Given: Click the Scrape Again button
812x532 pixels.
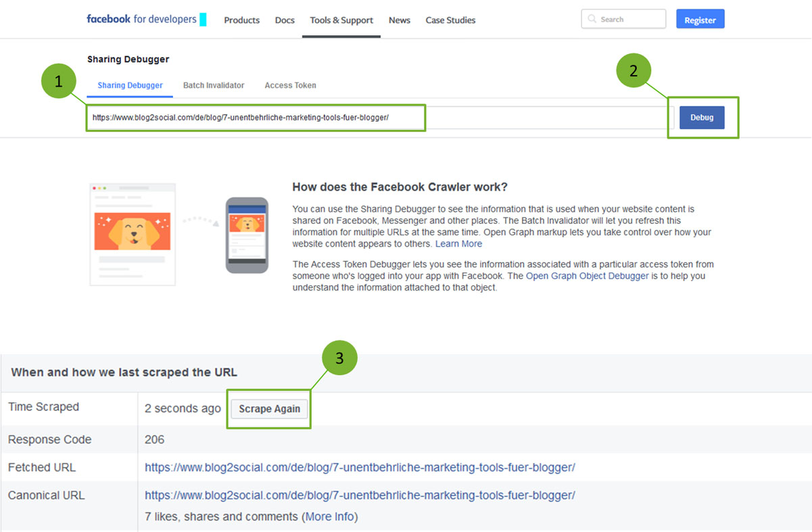Looking at the screenshot, I should (x=268, y=409).
